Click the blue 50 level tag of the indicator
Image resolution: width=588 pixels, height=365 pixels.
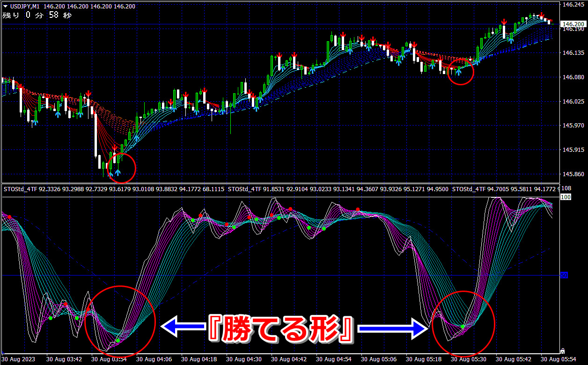(565, 275)
